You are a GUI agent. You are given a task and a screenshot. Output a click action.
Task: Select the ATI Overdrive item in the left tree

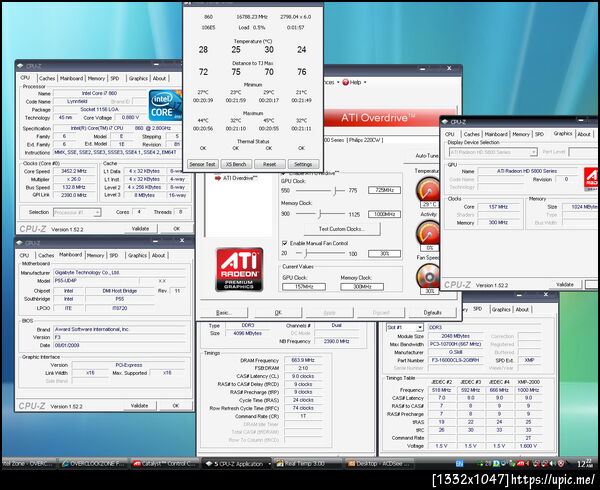point(240,178)
